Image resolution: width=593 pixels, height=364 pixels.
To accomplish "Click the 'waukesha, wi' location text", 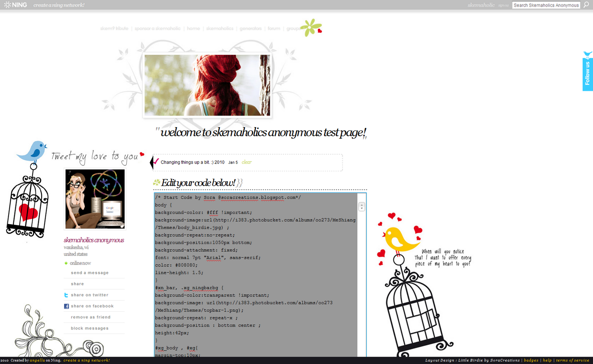I will (76, 247).
